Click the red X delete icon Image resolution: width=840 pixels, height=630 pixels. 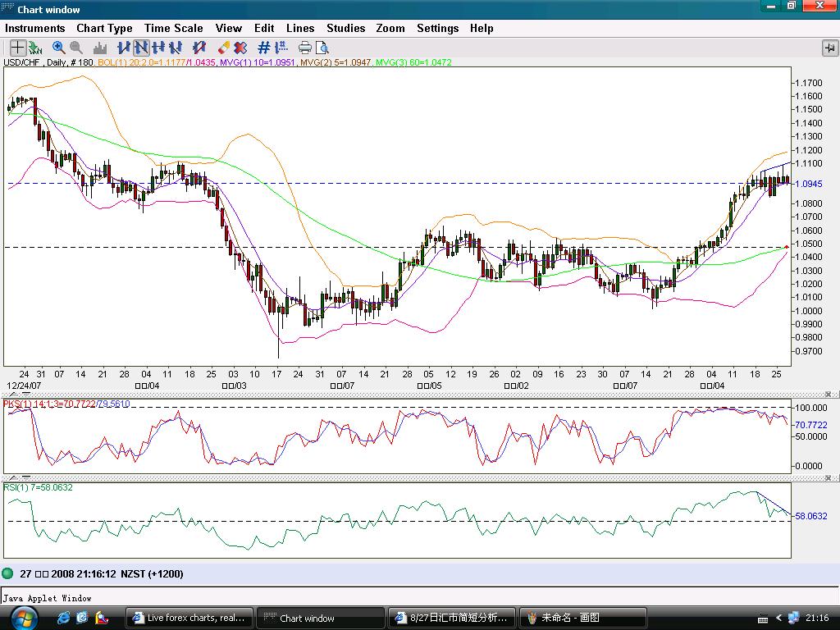click(x=240, y=48)
